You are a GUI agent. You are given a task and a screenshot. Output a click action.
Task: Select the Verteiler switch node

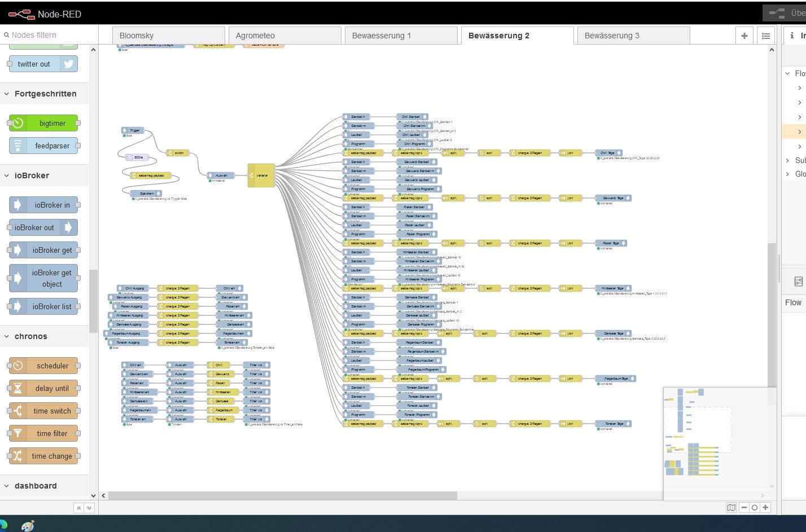[x=261, y=175]
